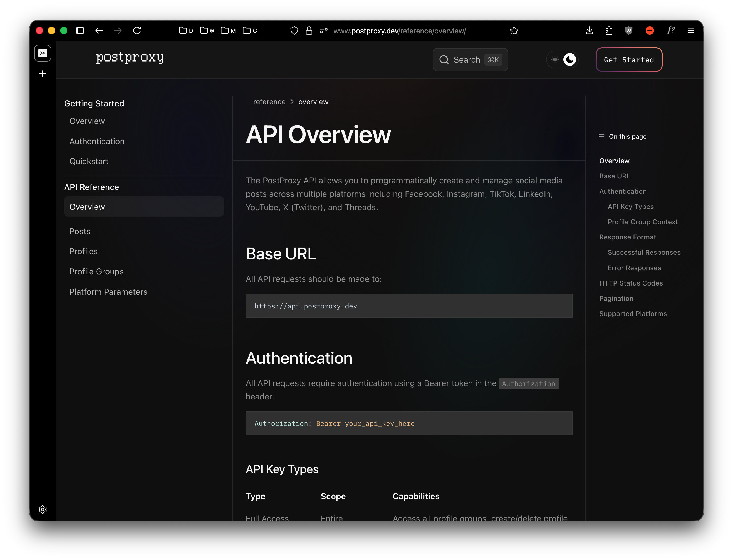Switch to dark mode moon toggle
This screenshot has height=560, width=733.
click(569, 60)
